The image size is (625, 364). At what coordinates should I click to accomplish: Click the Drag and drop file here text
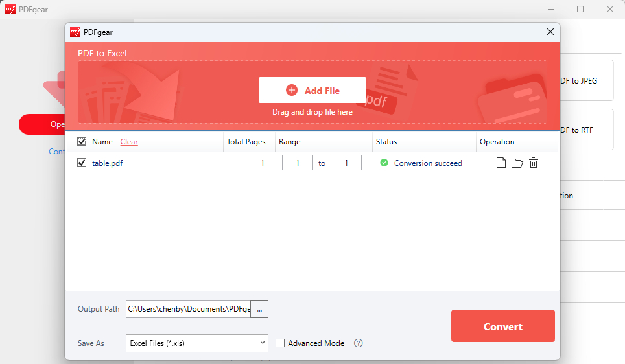click(x=312, y=112)
